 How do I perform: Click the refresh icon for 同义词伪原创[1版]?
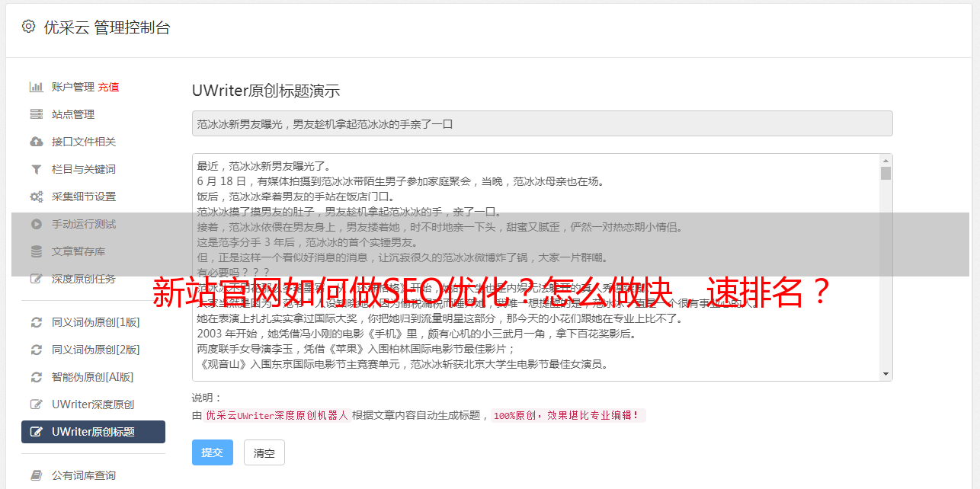(x=36, y=322)
